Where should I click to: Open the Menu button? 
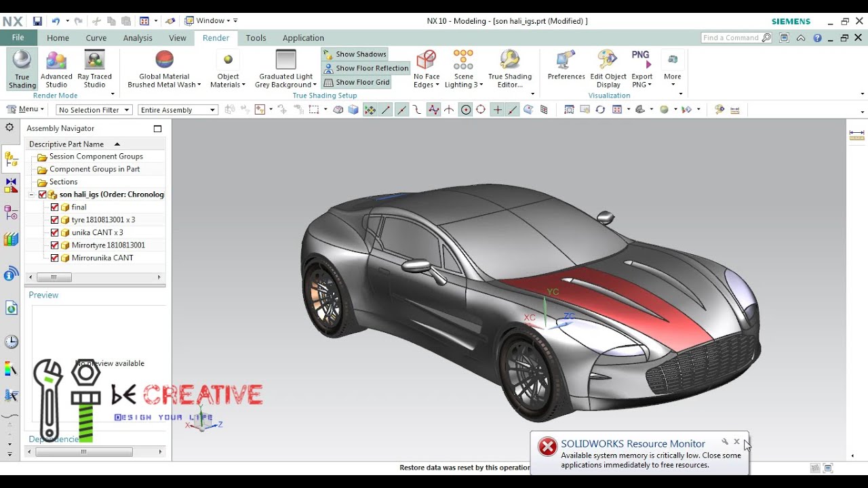pyautogui.click(x=25, y=109)
